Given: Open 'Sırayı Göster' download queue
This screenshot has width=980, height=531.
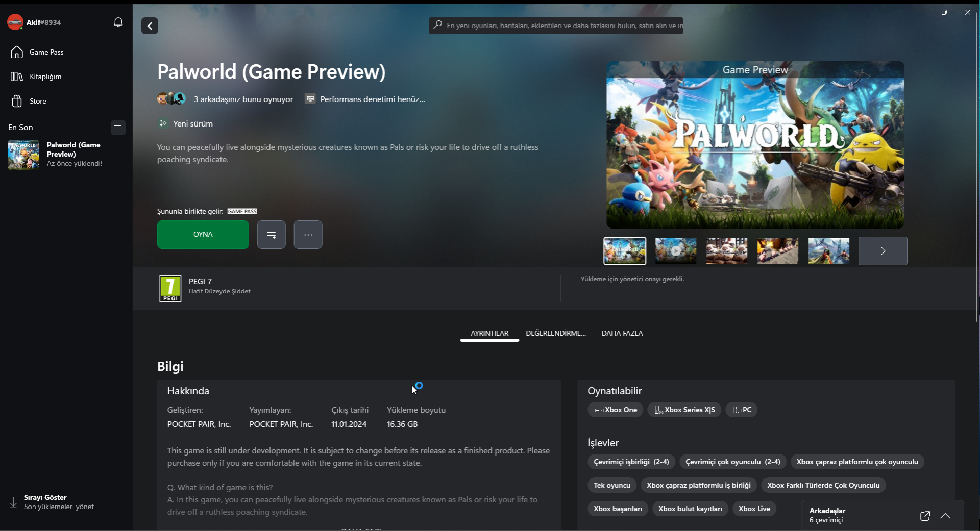Looking at the screenshot, I should [45, 497].
